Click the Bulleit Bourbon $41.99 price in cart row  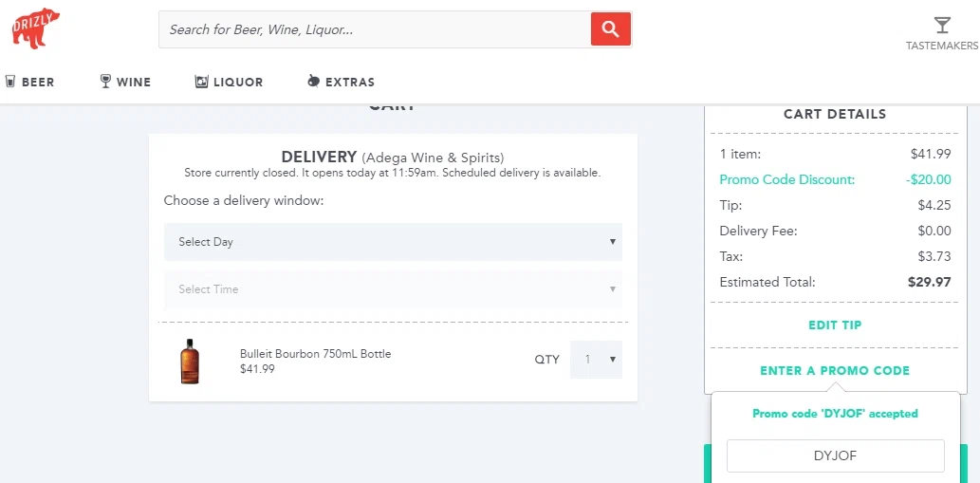(x=257, y=369)
